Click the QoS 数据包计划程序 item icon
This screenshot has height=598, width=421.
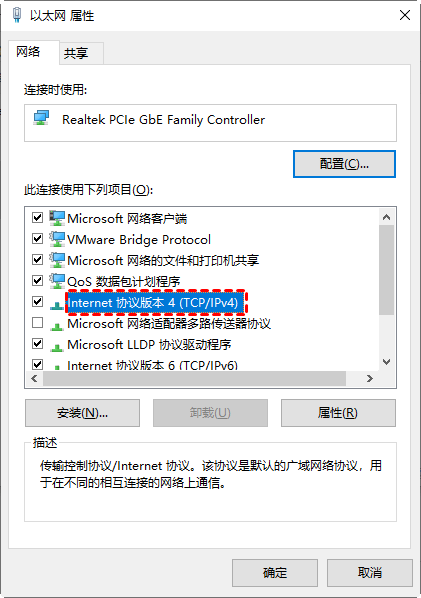57,281
